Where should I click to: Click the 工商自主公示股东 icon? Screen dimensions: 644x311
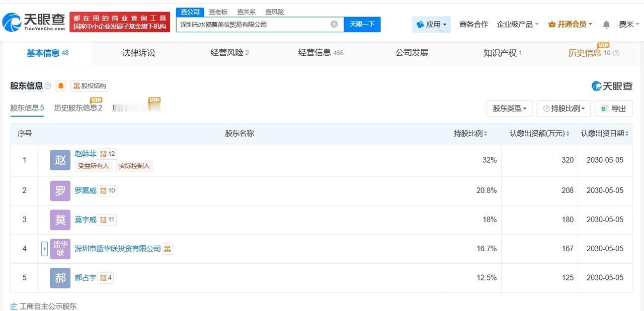pos(14,306)
